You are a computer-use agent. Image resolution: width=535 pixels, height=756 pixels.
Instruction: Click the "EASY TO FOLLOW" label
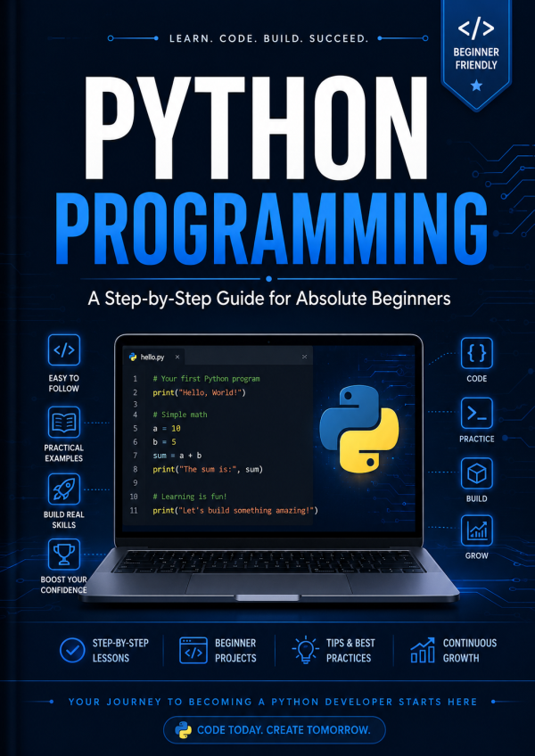(63, 383)
